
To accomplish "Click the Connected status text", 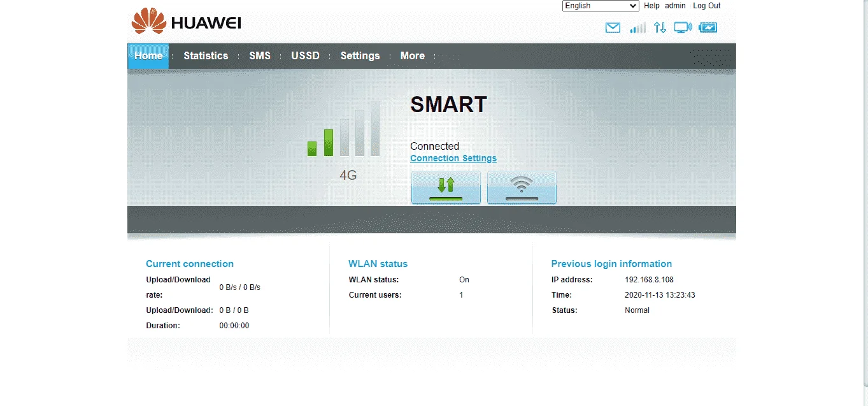I will pyautogui.click(x=434, y=146).
